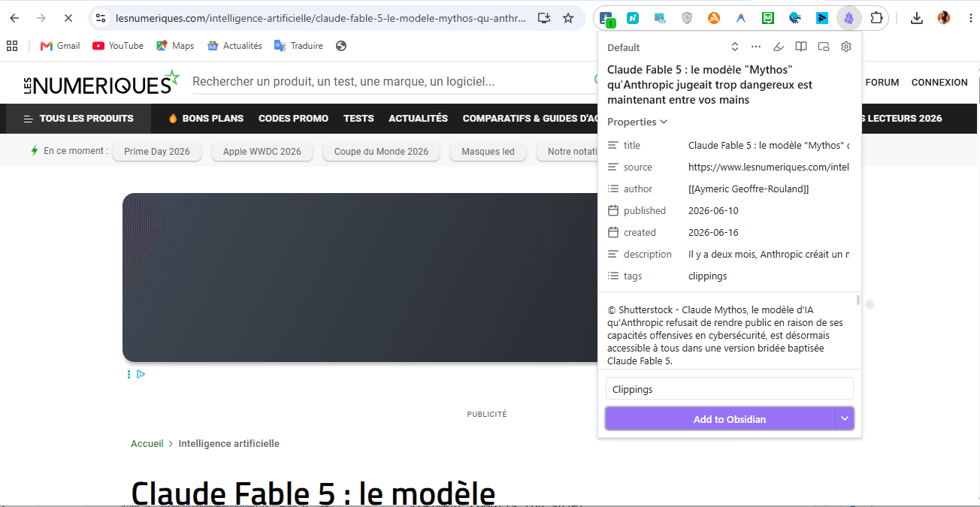Screen dimensions: 980x507
Task: Click the Les Numériques logo
Action: 101,83
